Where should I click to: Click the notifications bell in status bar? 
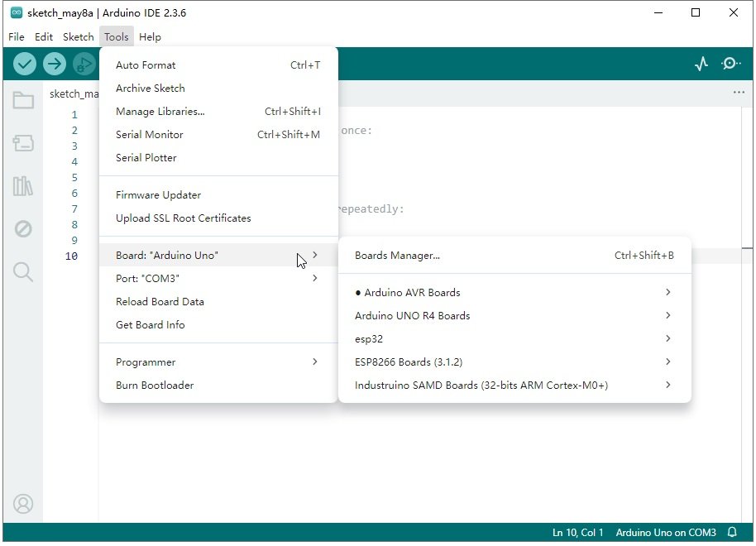click(x=732, y=533)
